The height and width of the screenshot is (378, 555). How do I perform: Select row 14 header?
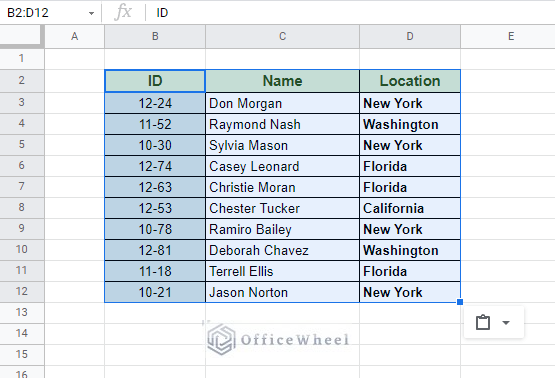click(x=22, y=333)
